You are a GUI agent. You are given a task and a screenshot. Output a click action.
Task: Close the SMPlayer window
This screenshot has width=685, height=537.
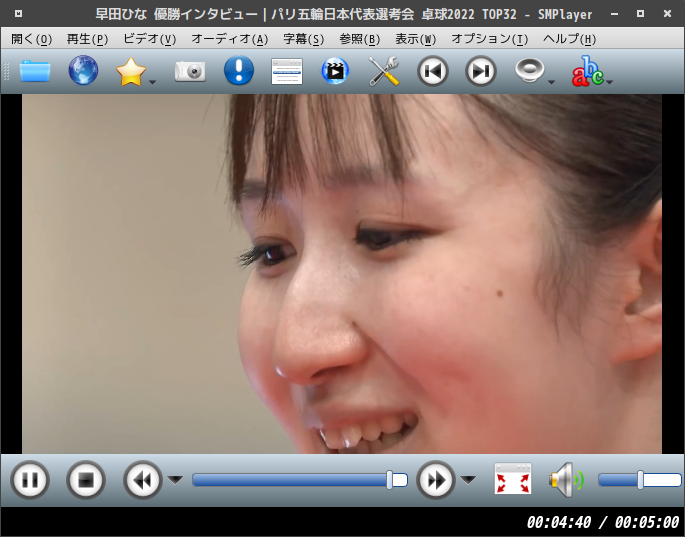tap(667, 14)
